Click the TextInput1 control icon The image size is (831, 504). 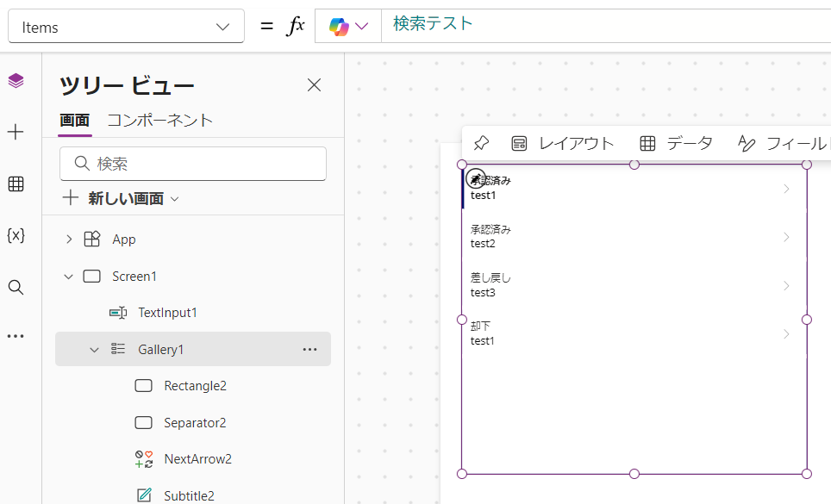(x=117, y=313)
